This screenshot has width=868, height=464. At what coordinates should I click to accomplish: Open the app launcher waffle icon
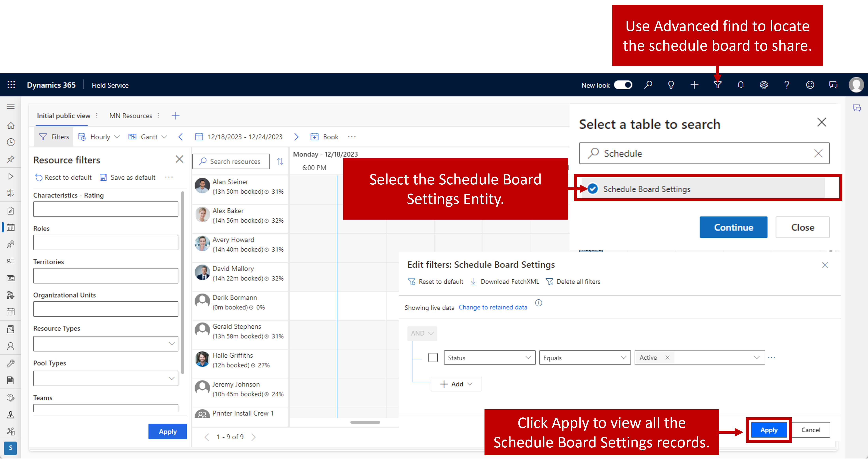[x=11, y=85]
